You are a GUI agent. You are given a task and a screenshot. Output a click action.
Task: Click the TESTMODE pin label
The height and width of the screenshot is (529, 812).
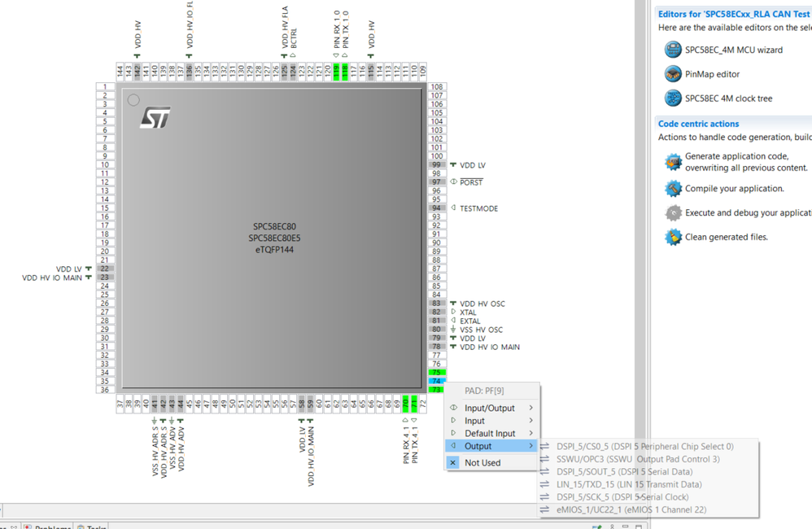click(479, 208)
